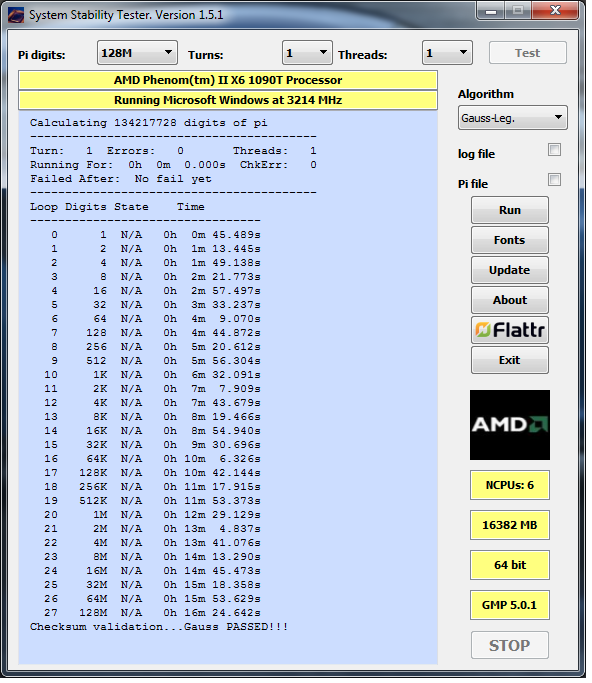
Task: Click the Calculating 134217728 digits of pi line
Action: 150,124
